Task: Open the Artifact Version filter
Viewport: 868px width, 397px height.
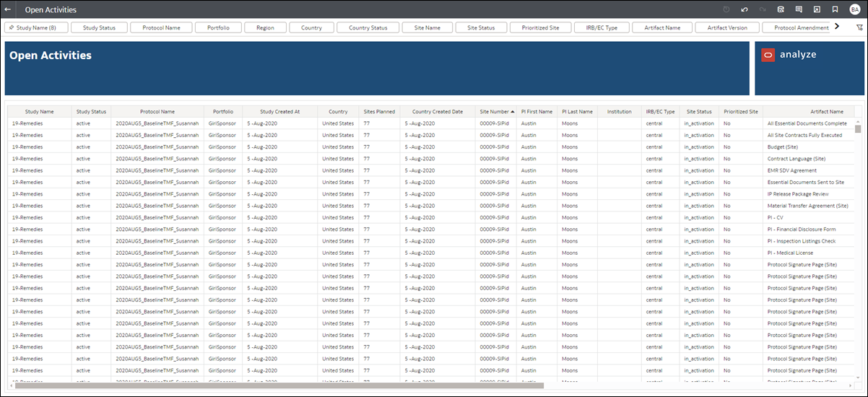Action: click(x=727, y=27)
